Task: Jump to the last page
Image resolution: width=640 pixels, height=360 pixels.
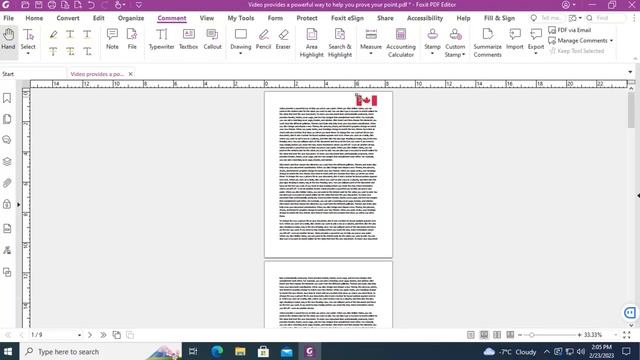Action: click(x=103, y=335)
